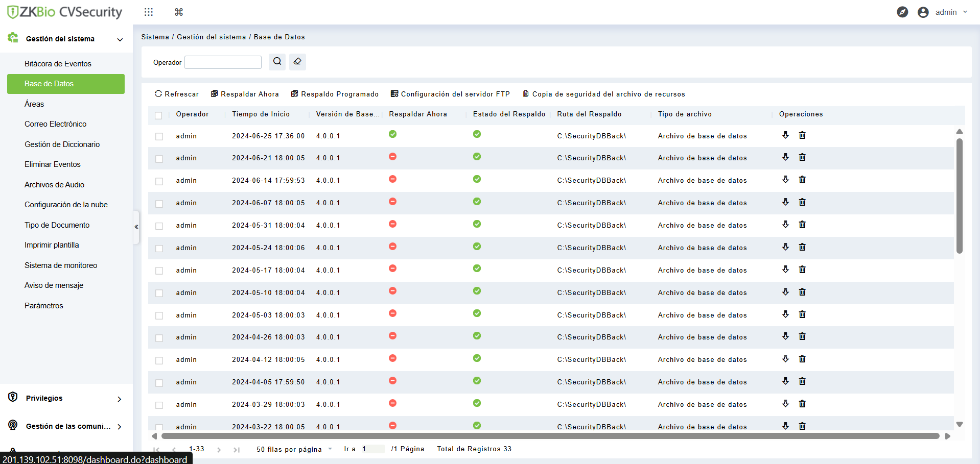The height and width of the screenshot is (464, 980).
Task: Check the 2024-06-14 17:59:53 row checkbox
Action: 159,181
